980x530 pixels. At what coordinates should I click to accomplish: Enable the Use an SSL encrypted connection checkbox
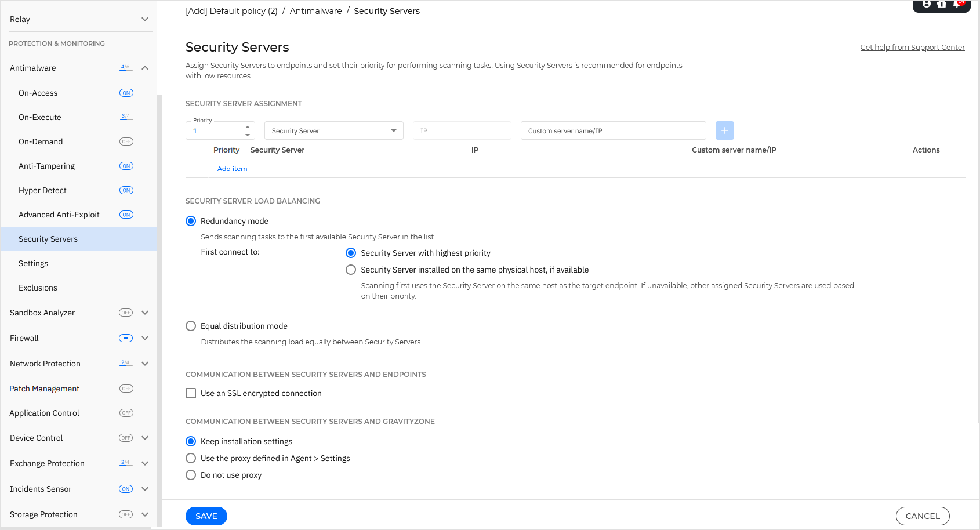(x=191, y=393)
